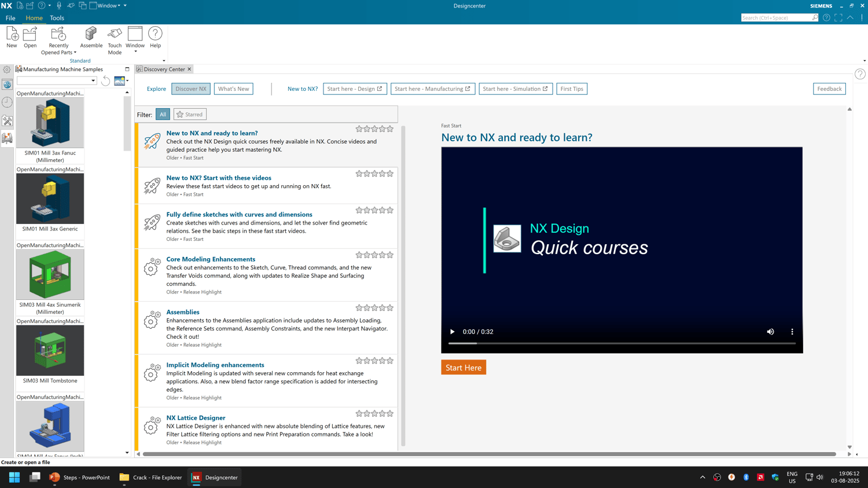Viewport: 868px width, 488px height.
Task: Expand Recently Opened Parts dropdown
Action: [75, 53]
